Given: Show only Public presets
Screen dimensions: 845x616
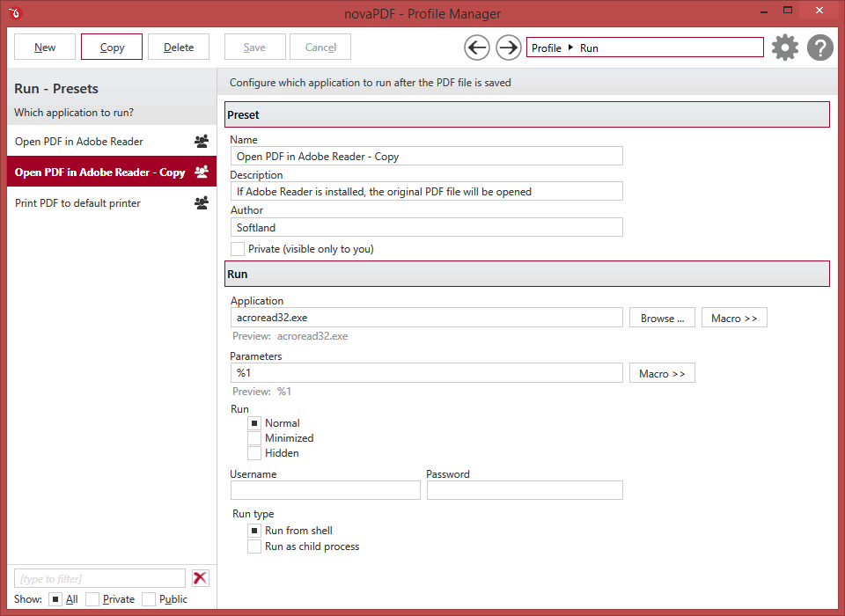Looking at the screenshot, I should (149, 599).
